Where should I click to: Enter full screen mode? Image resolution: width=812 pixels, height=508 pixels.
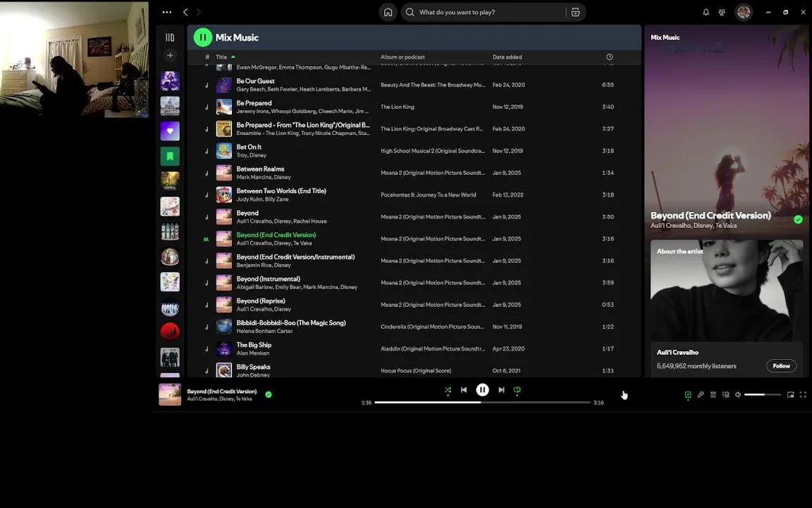pyautogui.click(x=803, y=394)
